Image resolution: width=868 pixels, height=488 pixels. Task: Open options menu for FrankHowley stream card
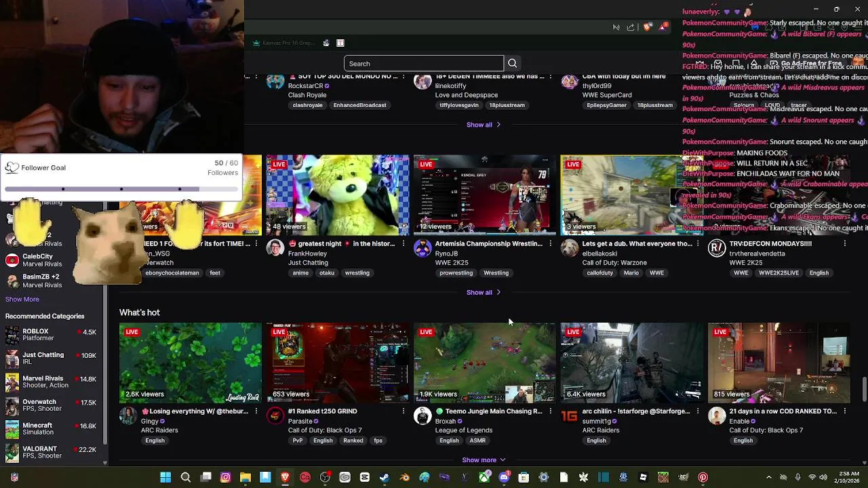click(403, 243)
